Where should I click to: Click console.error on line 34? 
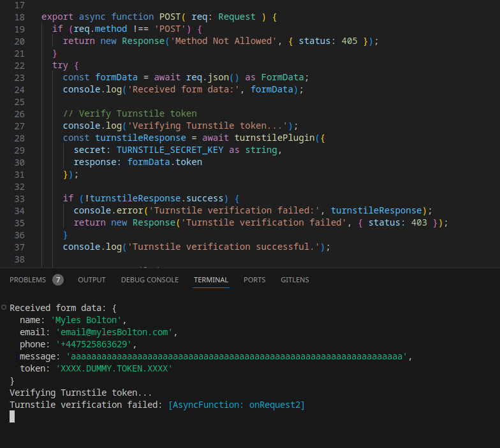click(108, 210)
